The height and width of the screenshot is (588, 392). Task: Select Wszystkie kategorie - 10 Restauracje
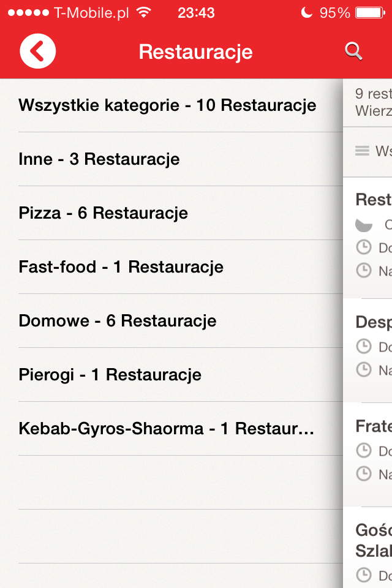[167, 105]
